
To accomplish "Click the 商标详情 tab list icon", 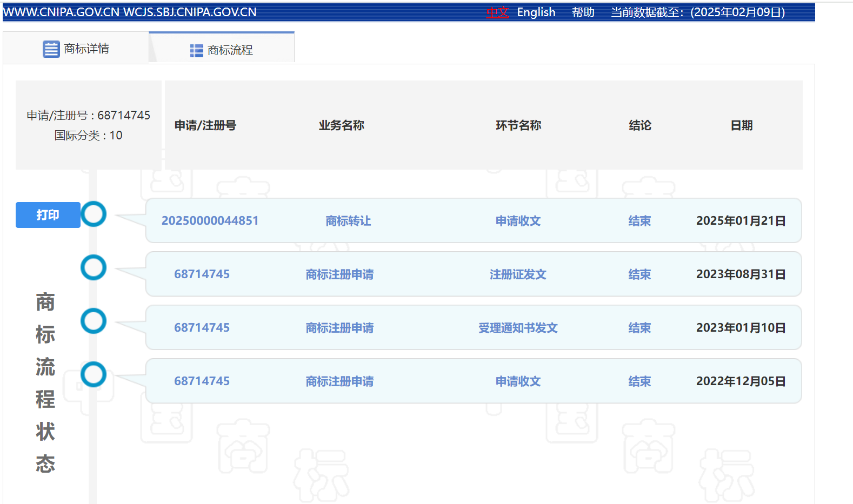I will (x=51, y=49).
